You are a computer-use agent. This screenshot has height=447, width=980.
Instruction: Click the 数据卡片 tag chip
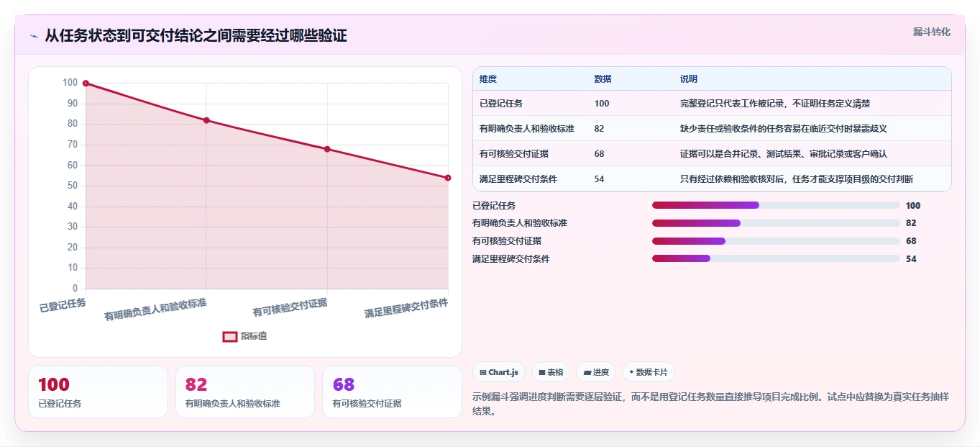click(x=649, y=372)
